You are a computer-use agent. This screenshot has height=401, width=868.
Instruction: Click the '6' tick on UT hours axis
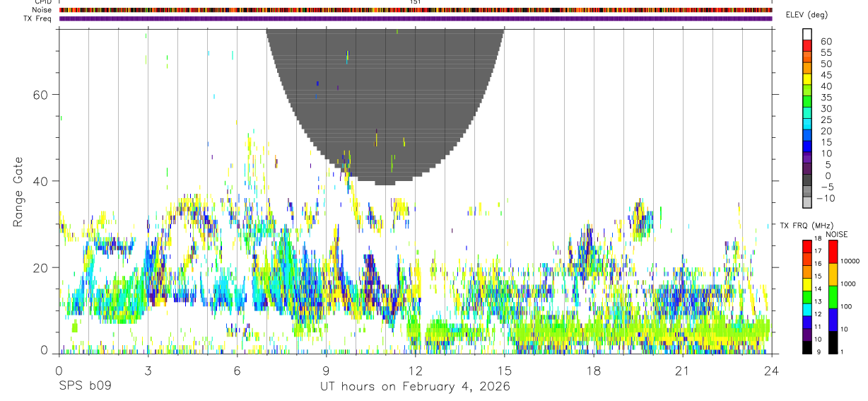tap(237, 371)
